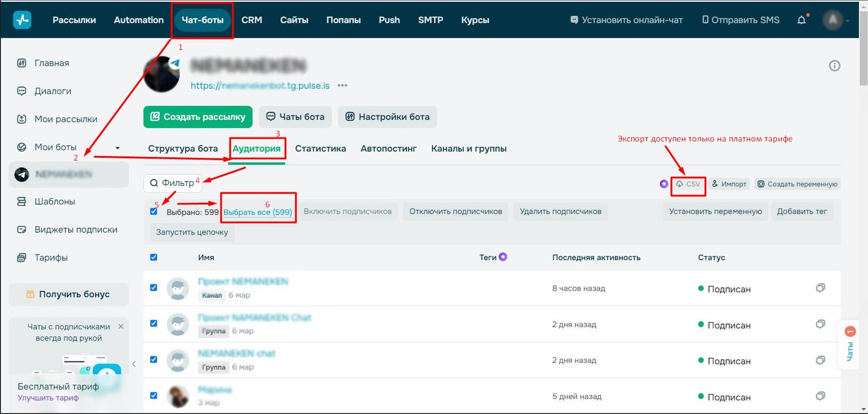Uncheck the 'Выбрано: 599' checkbox

(154, 212)
